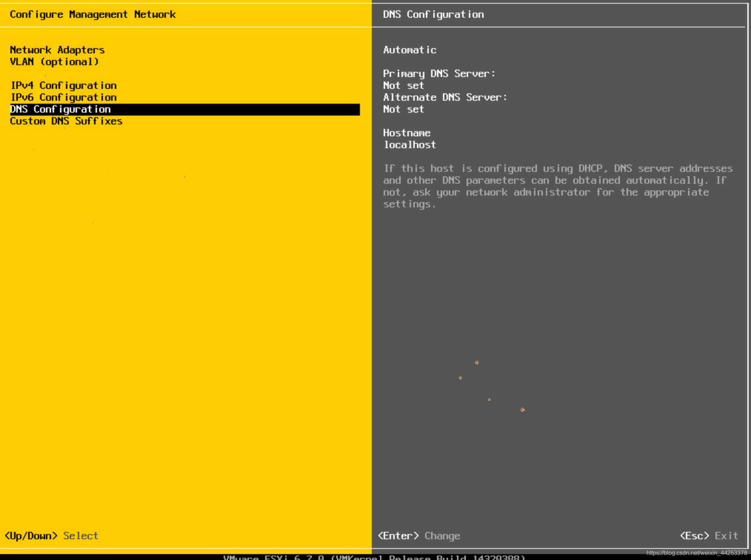Screen dimensions: 751x560
Task: Click the DHCP help description paragraph
Action: pos(557,186)
